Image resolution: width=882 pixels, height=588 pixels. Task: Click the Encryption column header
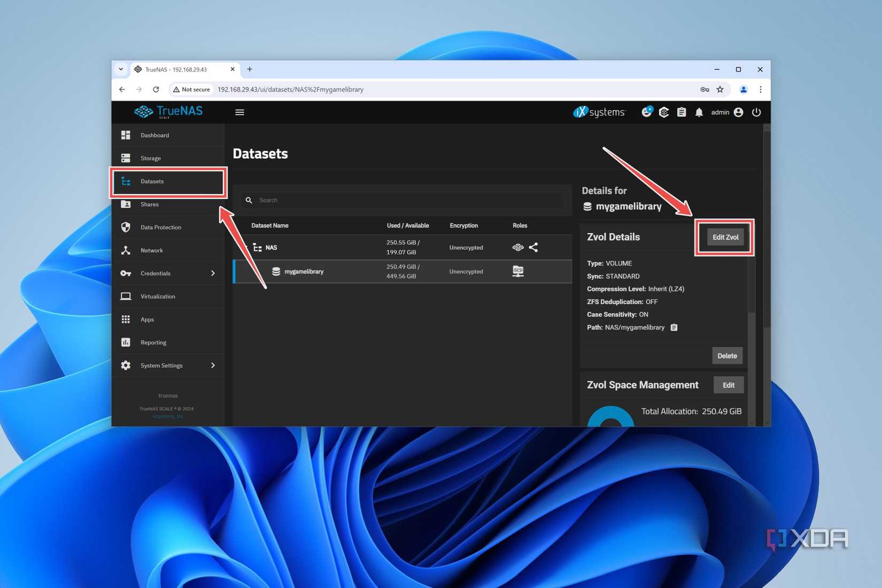pos(464,226)
